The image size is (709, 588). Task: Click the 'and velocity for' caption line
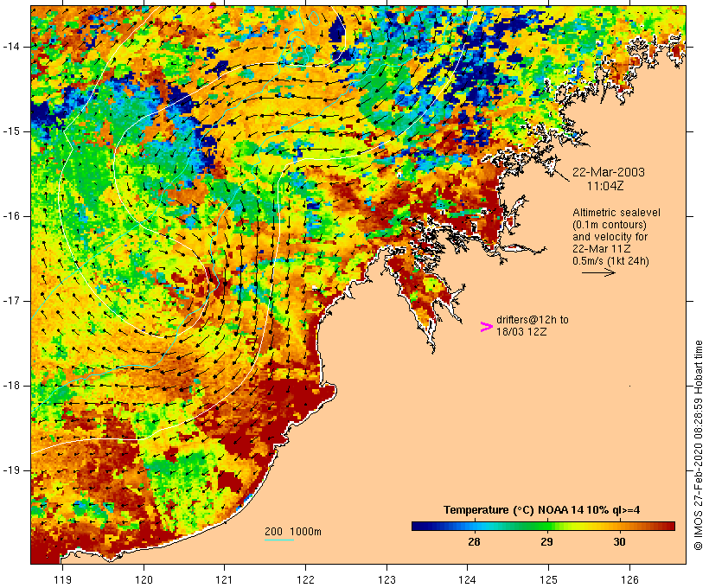click(610, 237)
